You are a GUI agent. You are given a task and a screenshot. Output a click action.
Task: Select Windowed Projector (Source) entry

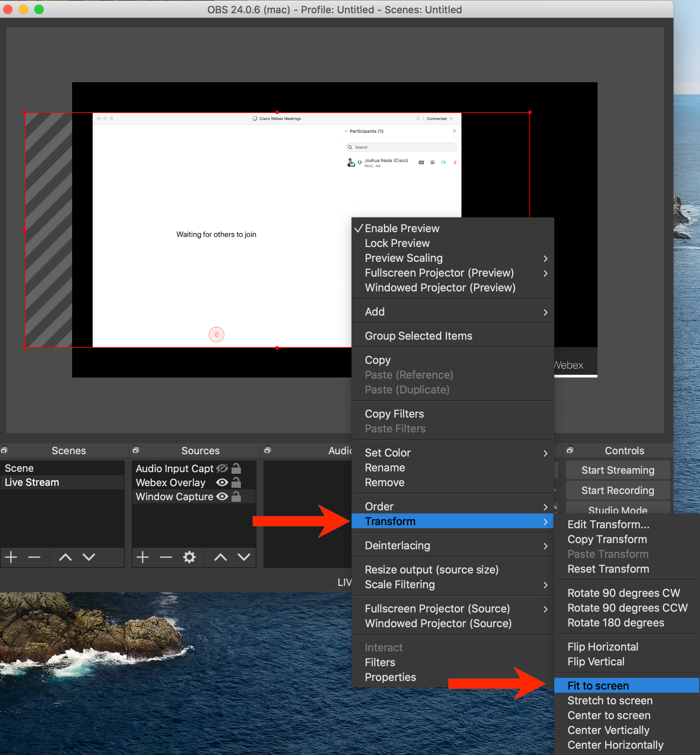point(452,623)
